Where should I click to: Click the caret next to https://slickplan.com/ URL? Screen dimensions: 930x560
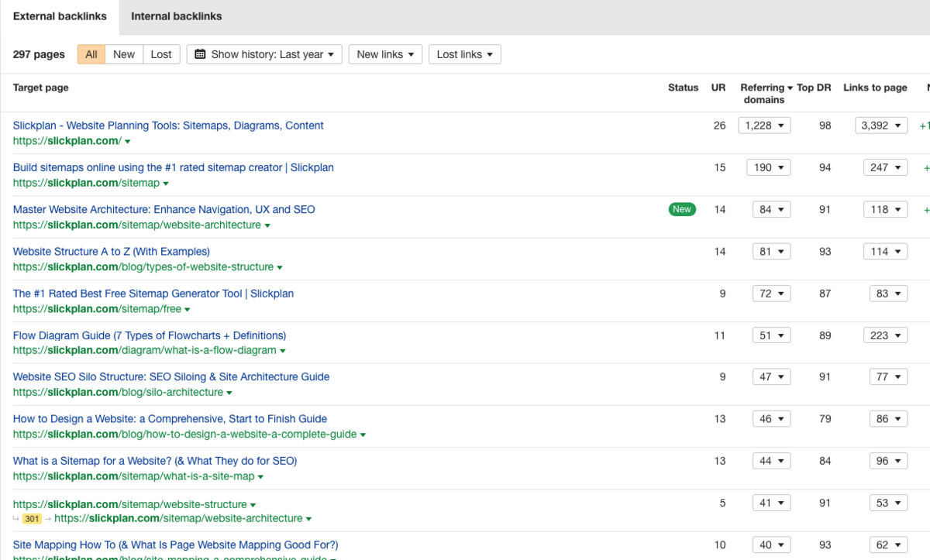(x=128, y=142)
